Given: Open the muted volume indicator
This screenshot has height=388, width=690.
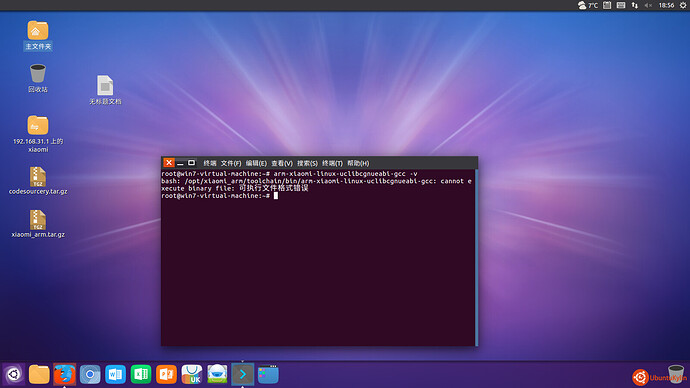Looking at the screenshot, I should (648, 5).
